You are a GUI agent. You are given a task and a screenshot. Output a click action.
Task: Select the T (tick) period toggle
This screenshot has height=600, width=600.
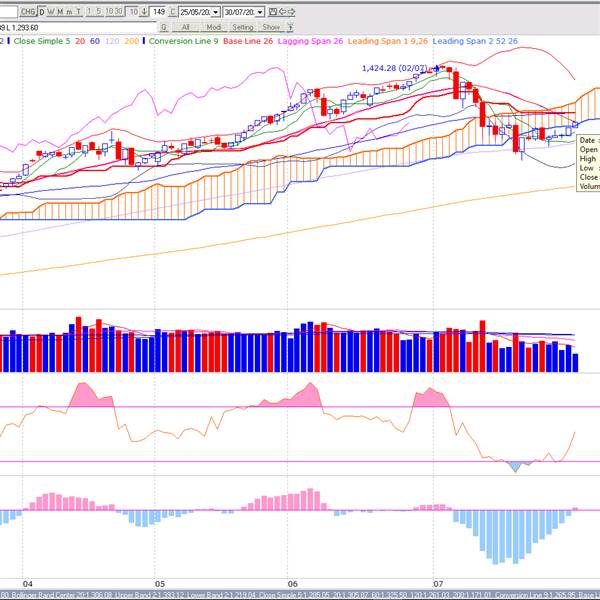[x=78, y=12]
